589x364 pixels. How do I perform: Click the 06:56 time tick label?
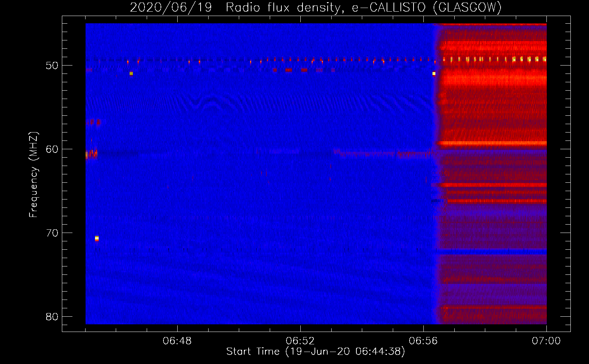[x=423, y=341]
